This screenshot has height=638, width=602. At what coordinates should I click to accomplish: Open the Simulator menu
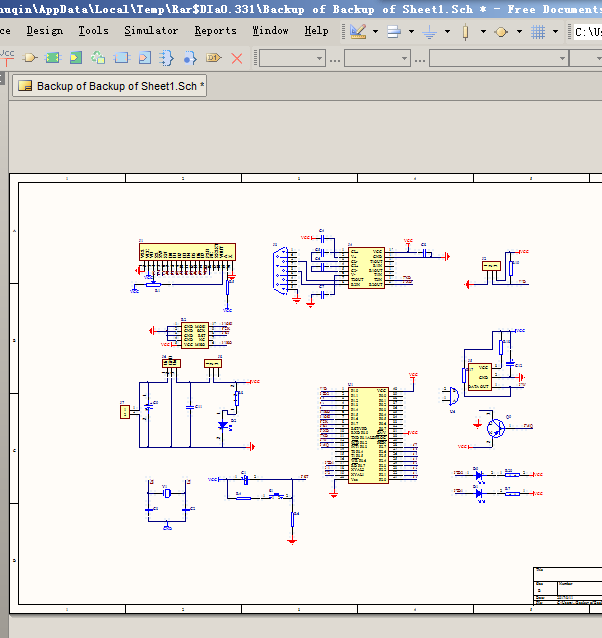click(x=151, y=31)
